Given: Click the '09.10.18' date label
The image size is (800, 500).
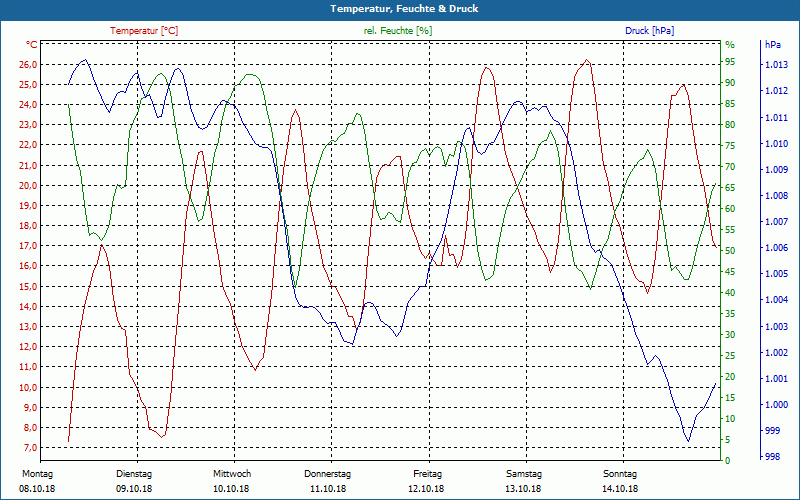Looking at the screenshot, I should click(134, 489).
